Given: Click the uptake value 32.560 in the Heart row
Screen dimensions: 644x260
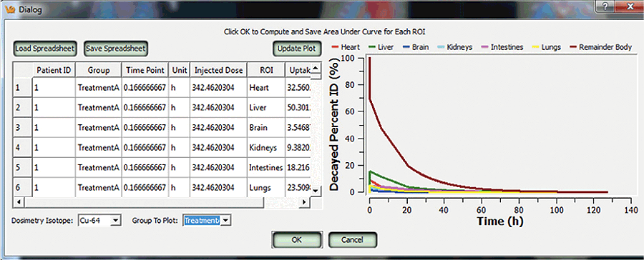Looking at the screenshot, I should 298,87.
